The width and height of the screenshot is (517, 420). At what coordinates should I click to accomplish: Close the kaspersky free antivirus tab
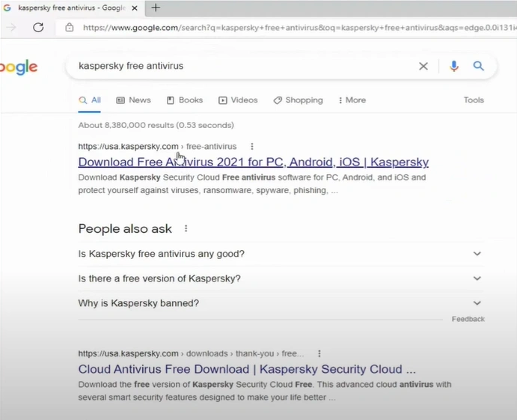(x=135, y=8)
